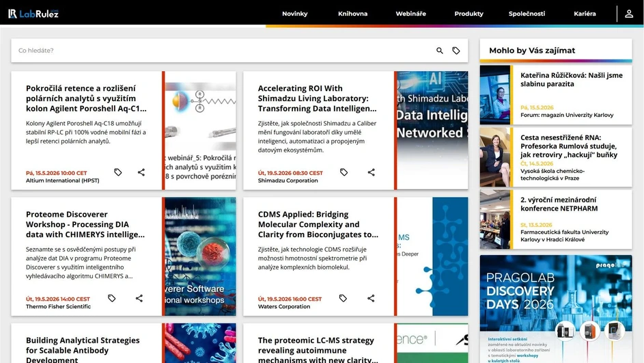
Task: Share the Shimadzu Living Laboratory card
Action: pyautogui.click(x=372, y=172)
